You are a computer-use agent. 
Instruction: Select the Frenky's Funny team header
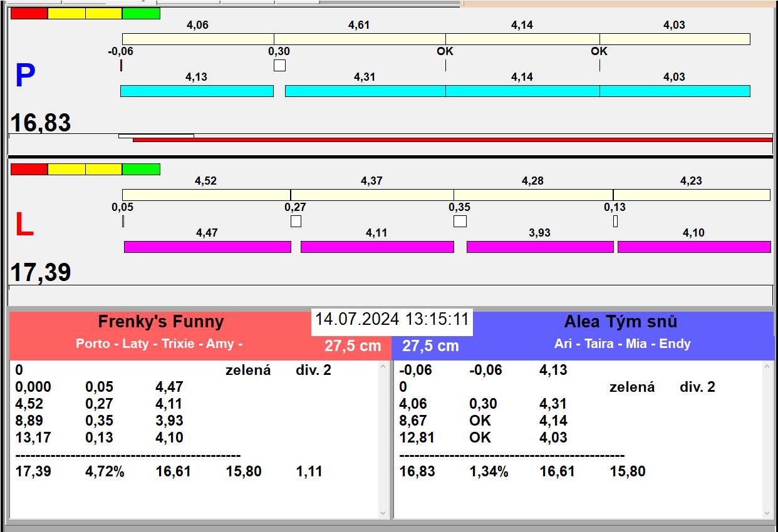(161, 322)
